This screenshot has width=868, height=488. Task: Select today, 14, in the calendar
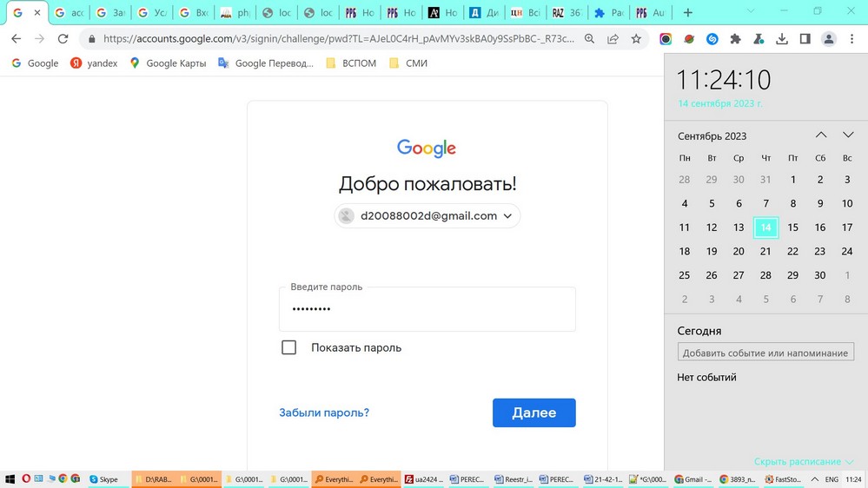click(765, 228)
